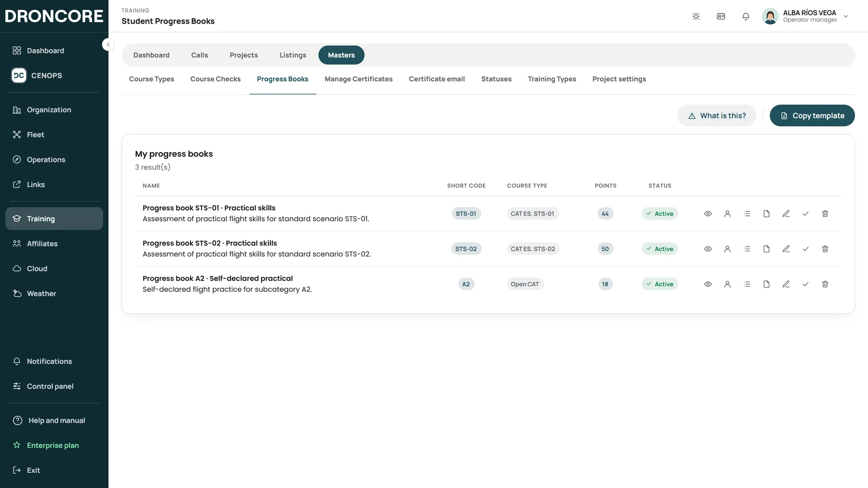Open Control panel in the sidebar

[x=54, y=386]
